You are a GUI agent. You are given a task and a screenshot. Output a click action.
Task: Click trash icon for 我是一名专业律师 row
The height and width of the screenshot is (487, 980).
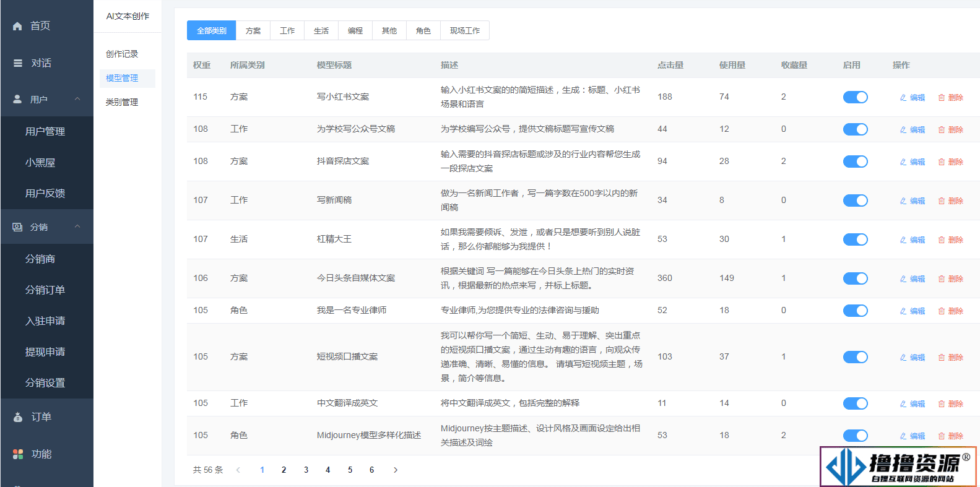(942, 311)
